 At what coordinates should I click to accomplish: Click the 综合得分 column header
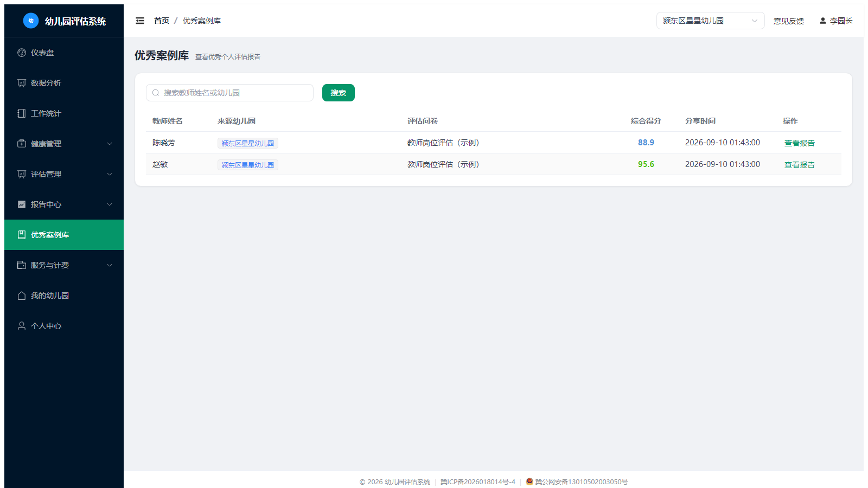point(646,121)
